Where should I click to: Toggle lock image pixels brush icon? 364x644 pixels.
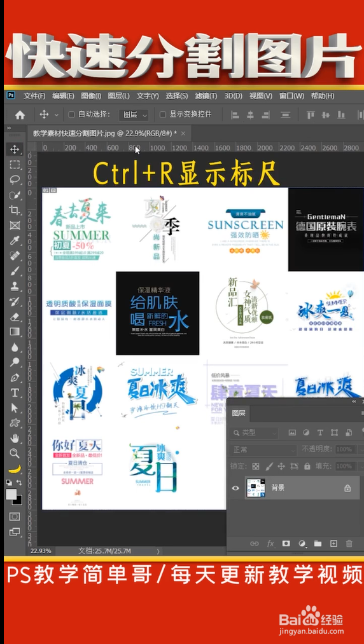(x=269, y=466)
